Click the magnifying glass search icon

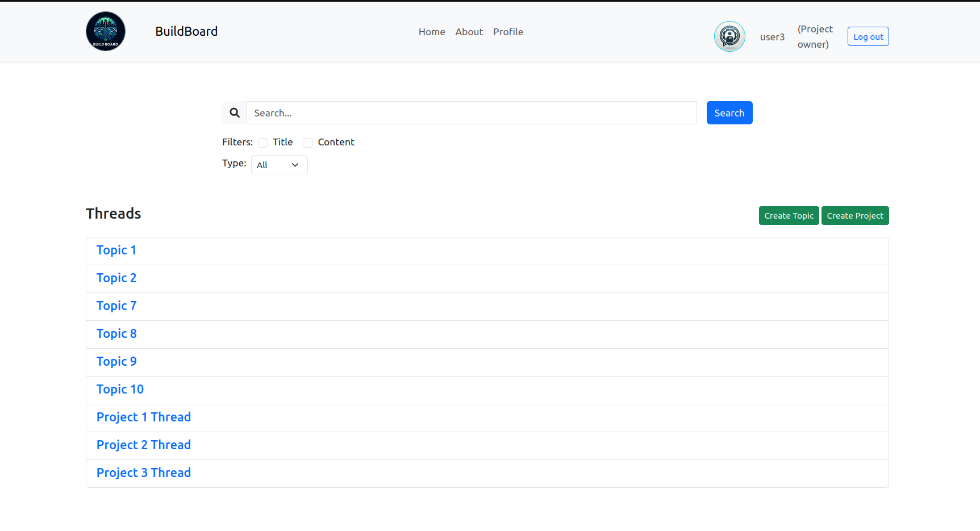pos(235,113)
